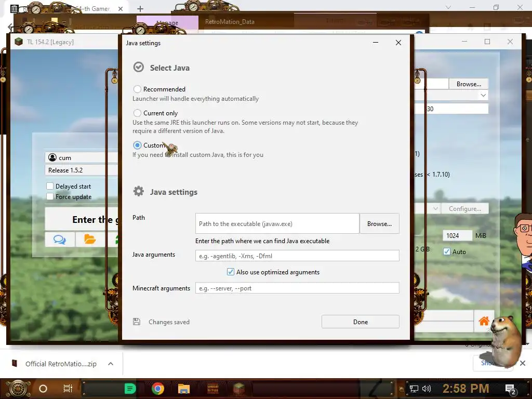532x399 pixels.
Task: Click the Java executable path field
Action: (x=277, y=223)
